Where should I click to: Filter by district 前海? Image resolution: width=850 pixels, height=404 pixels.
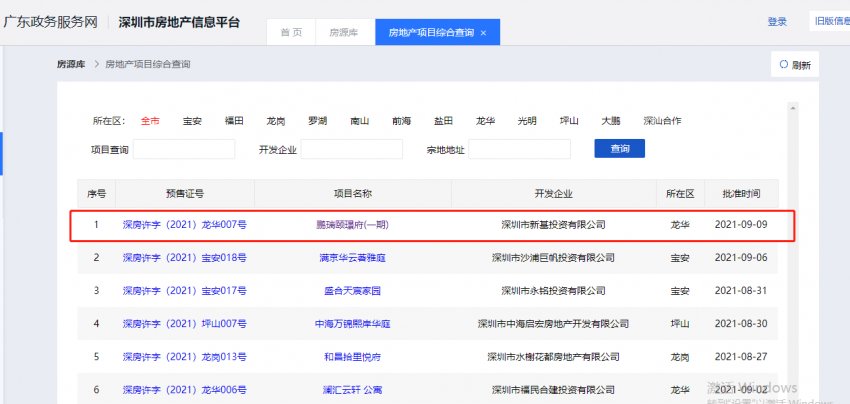(402, 121)
